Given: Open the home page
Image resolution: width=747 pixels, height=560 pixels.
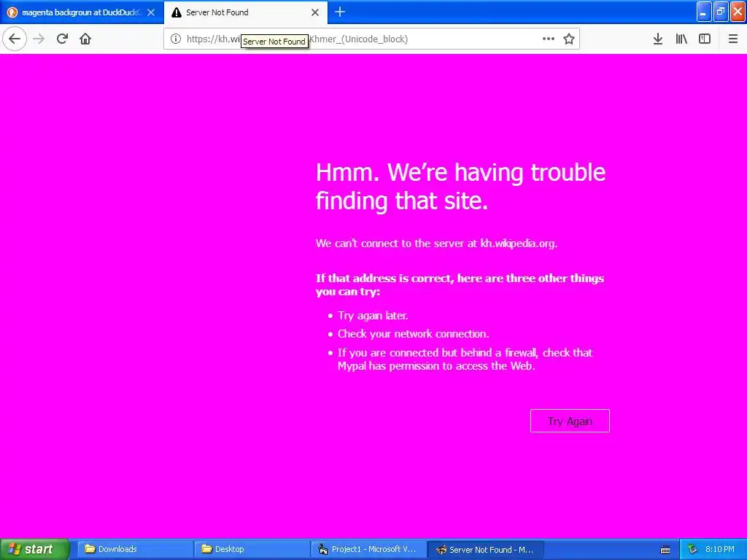Looking at the screenshot, I should click(x=85, y=39).
